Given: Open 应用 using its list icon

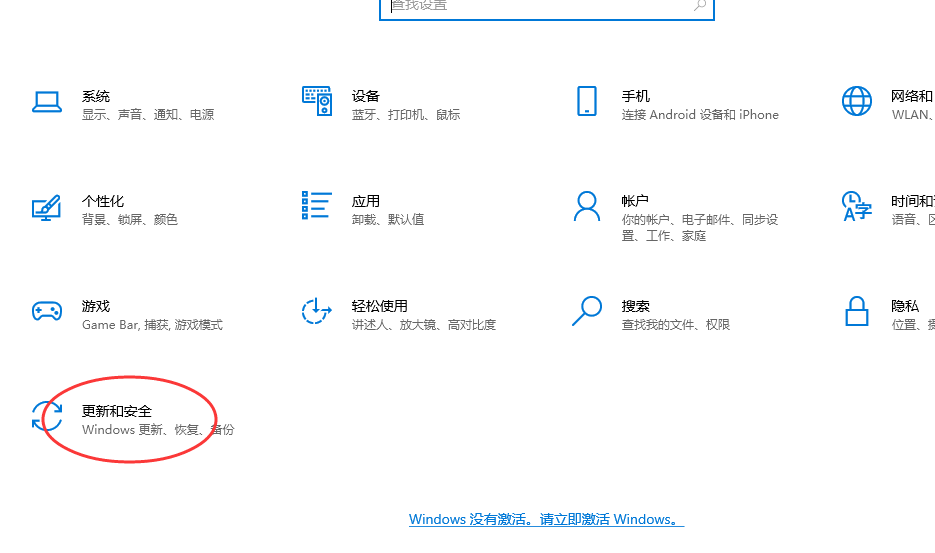Looking at the screenshot, I should (317, 206).
